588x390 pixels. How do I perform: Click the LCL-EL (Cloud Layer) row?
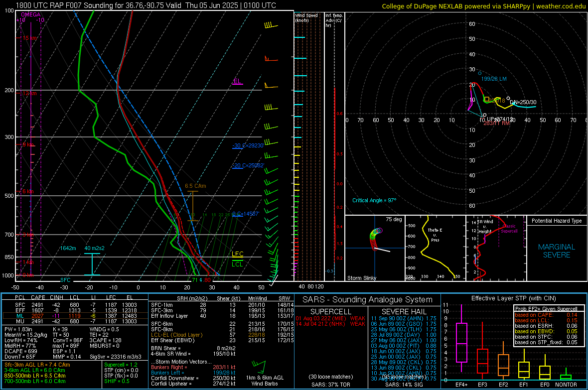pyautogui.click(x=222, y=335)
